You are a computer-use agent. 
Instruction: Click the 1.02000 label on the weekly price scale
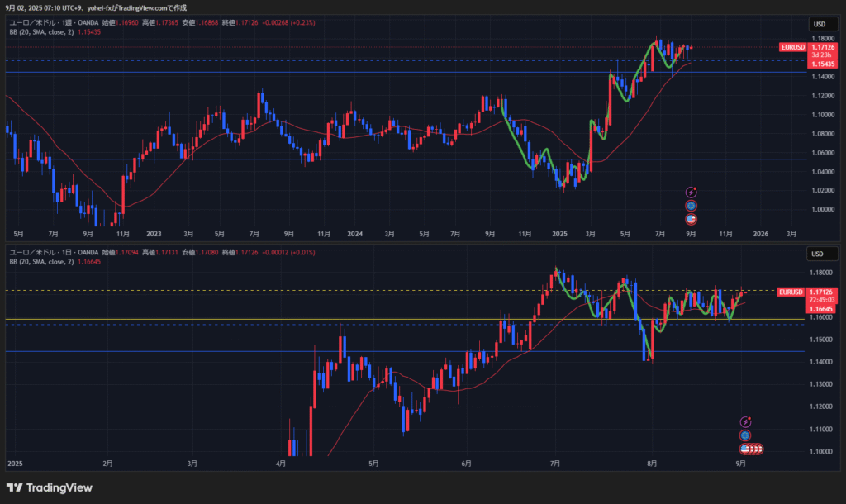[823, 191]
